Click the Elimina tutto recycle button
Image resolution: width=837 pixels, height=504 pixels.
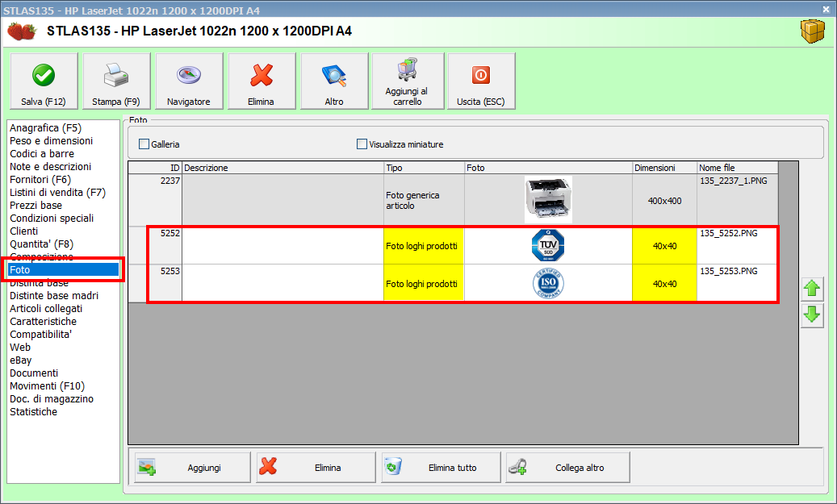441,467
